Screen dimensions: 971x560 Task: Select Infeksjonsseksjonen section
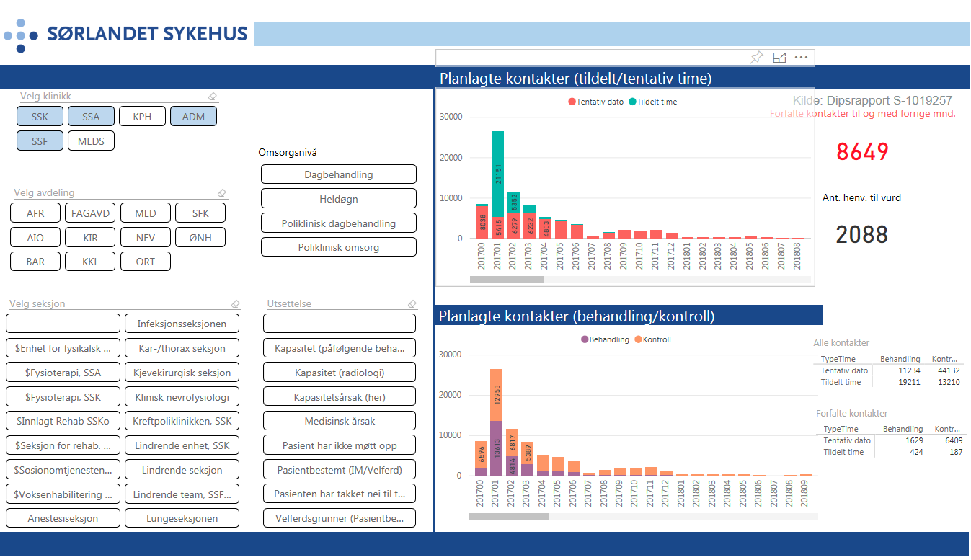coord(182,324)
